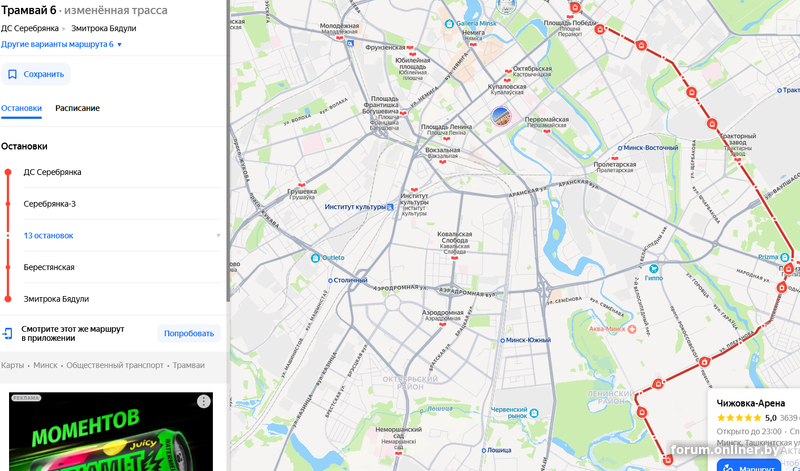Viewport: 800px width, 471px height.
Task: Select the Институт культуры metro marker
Action: (x=414, y=190)
